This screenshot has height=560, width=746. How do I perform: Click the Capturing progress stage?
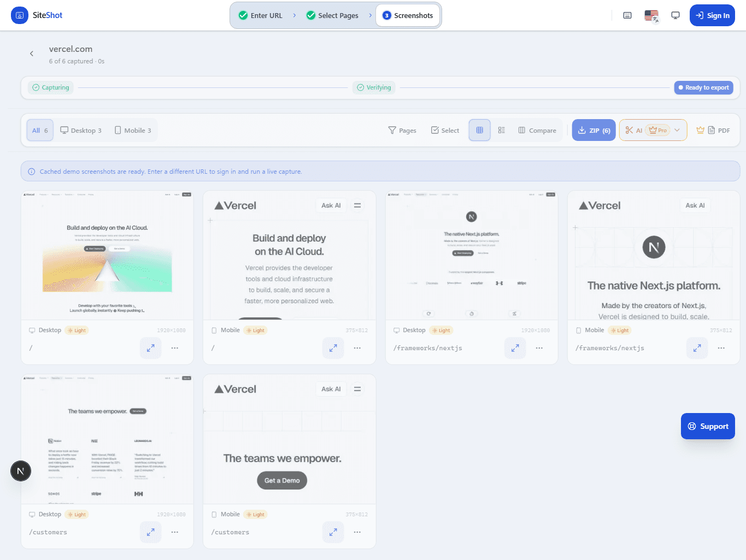click(51, 87)
